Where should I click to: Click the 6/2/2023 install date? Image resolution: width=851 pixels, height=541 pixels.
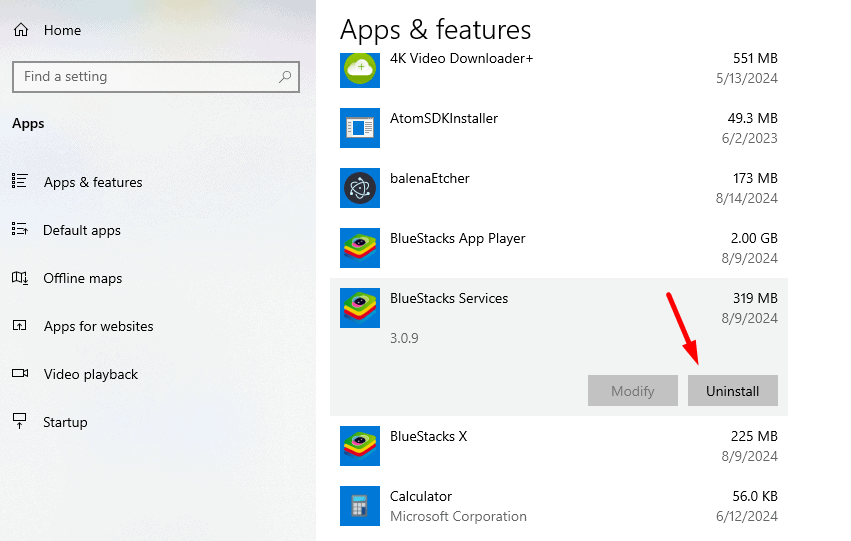click(x=750, y=138)
